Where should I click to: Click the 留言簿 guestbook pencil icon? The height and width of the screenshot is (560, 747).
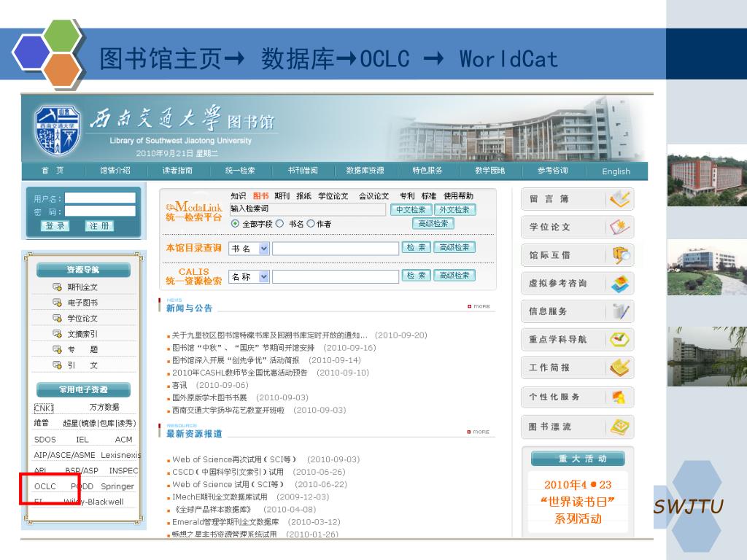pos(620,199)
